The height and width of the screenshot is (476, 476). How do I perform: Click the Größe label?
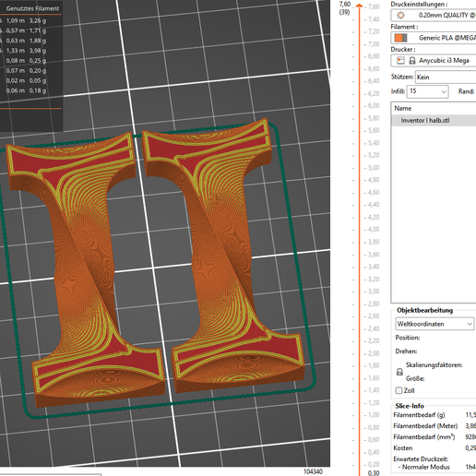pyautogui.click(x=415, y=378)
